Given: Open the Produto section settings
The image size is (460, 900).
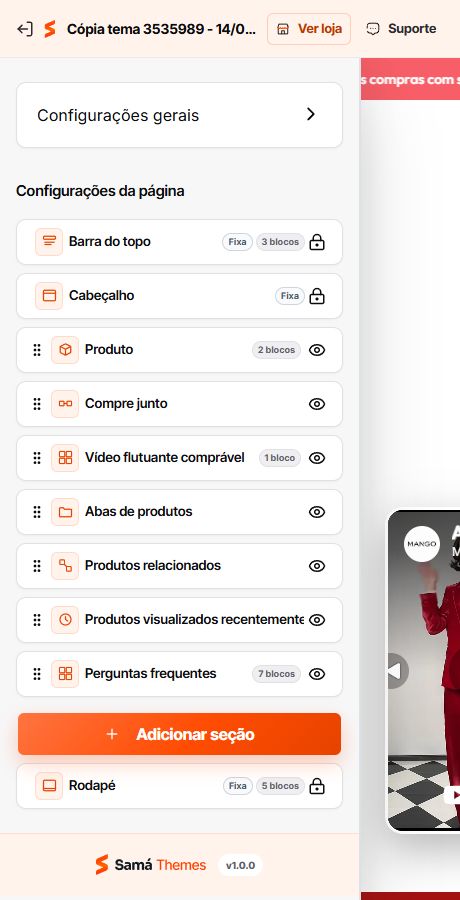Looking at the screenshot, I should 179,350.
